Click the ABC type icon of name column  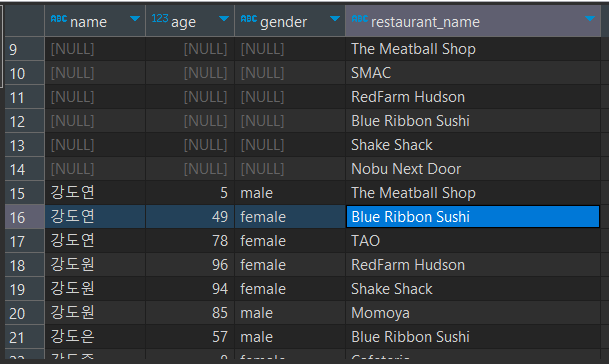coord(59,19)
